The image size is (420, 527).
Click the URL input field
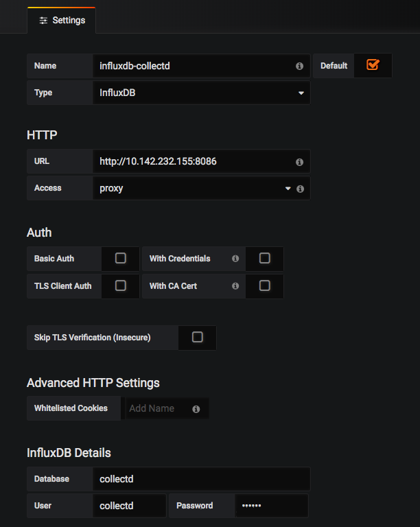pos(201,161)
